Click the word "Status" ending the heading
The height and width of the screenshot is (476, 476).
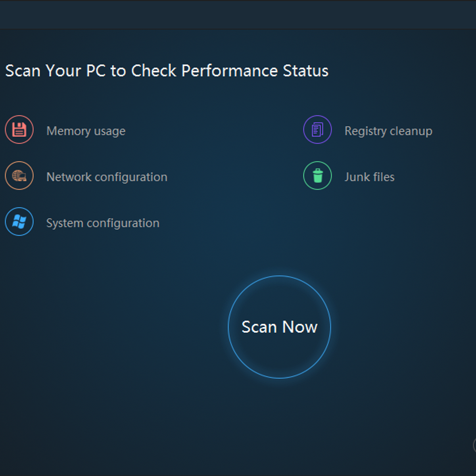click(x=305, y=71)
